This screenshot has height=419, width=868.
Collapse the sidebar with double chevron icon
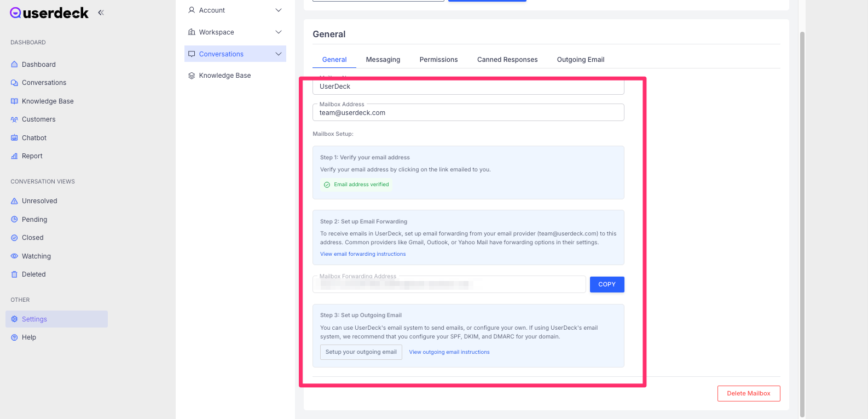pyautogui.click(x=101, y=12)
